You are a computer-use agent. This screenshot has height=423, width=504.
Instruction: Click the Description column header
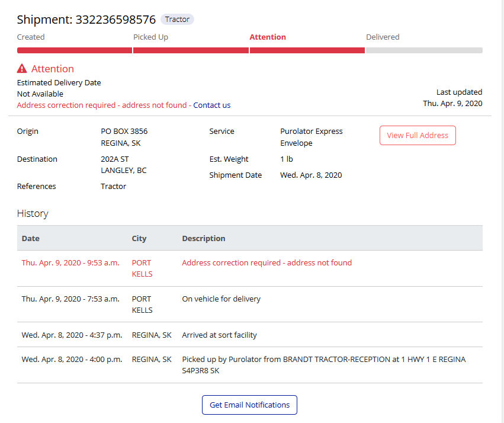pos(204,239)
